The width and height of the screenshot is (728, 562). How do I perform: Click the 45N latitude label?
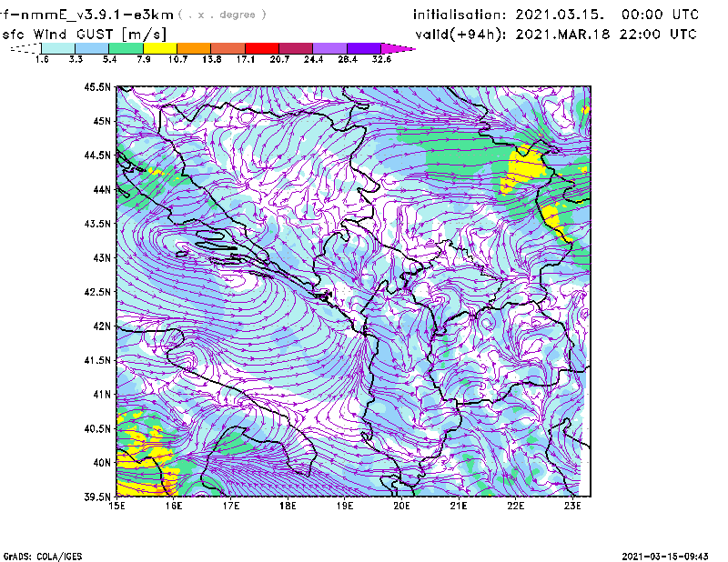(102, 121)
